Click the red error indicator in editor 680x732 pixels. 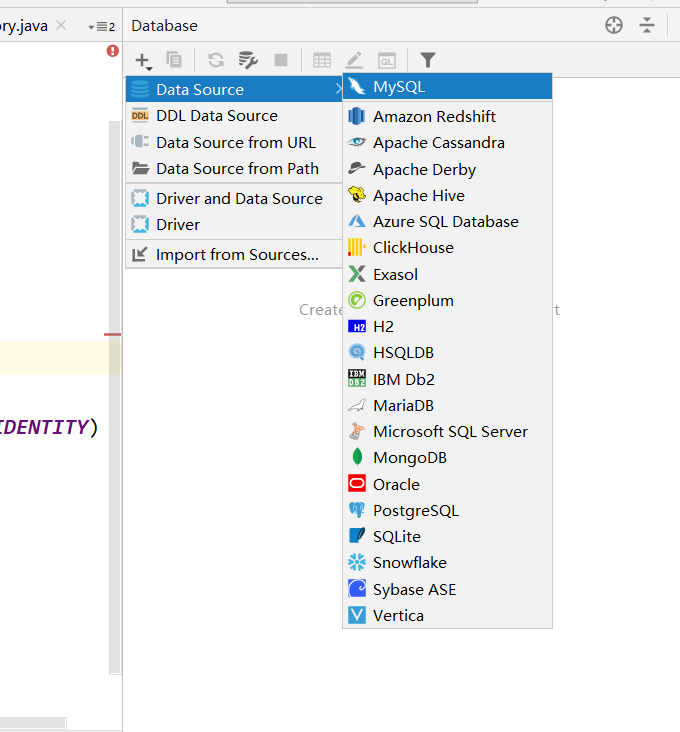112,50
